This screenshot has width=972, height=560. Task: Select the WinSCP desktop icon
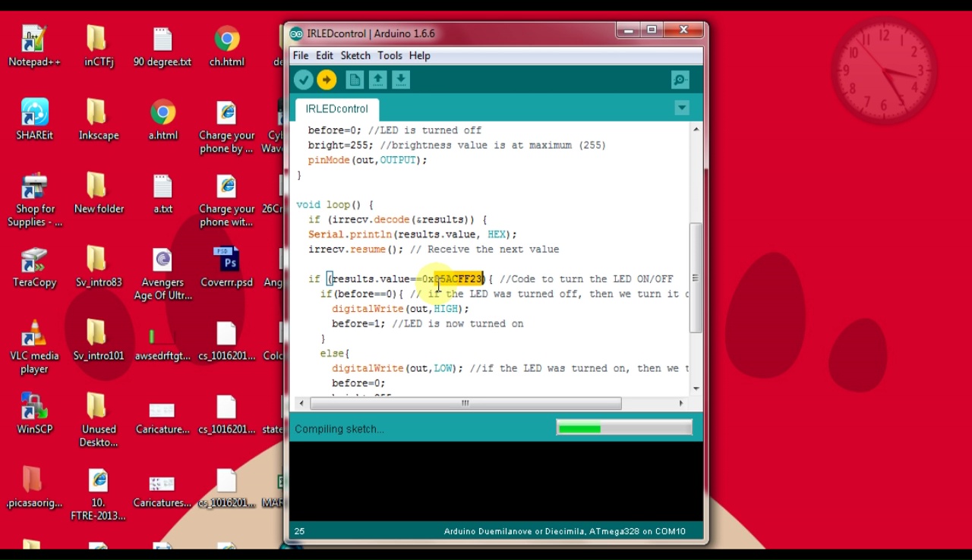(x=34, y=414)
